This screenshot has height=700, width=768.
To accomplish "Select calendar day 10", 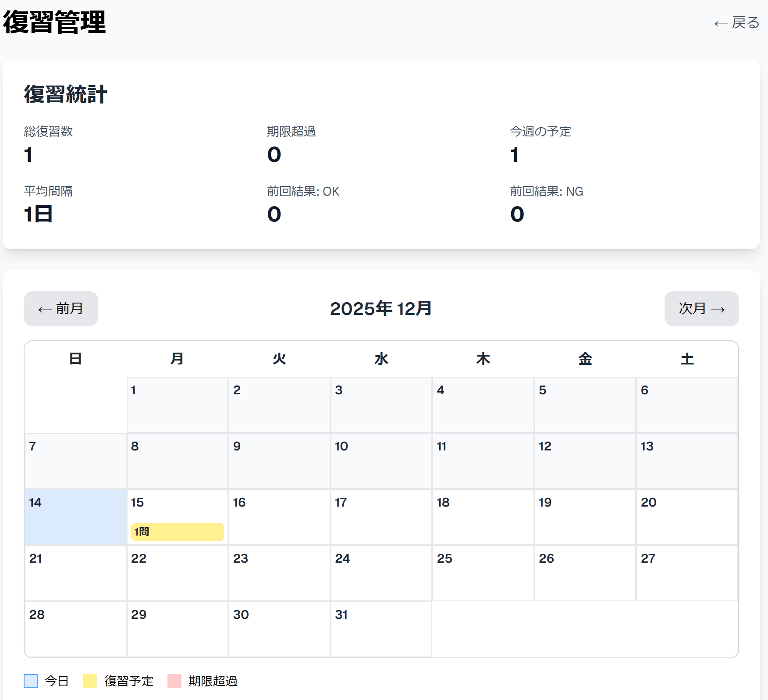I will tap(381, 461).
